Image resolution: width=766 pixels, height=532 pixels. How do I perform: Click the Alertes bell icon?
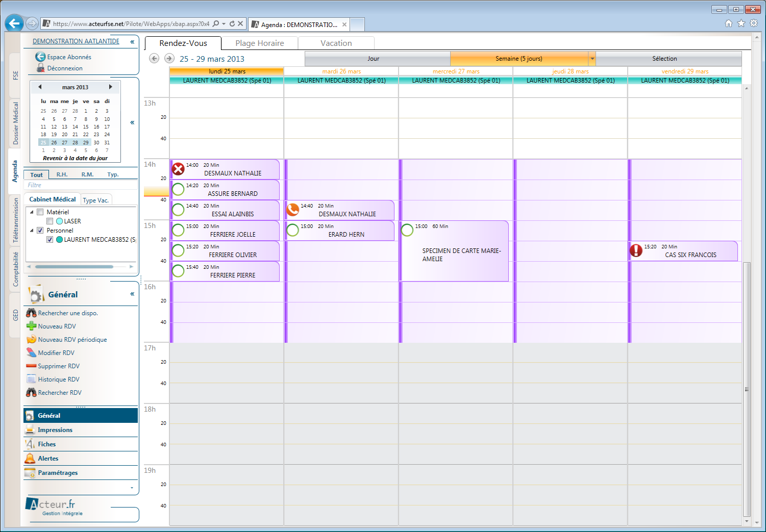click(30, 458)
